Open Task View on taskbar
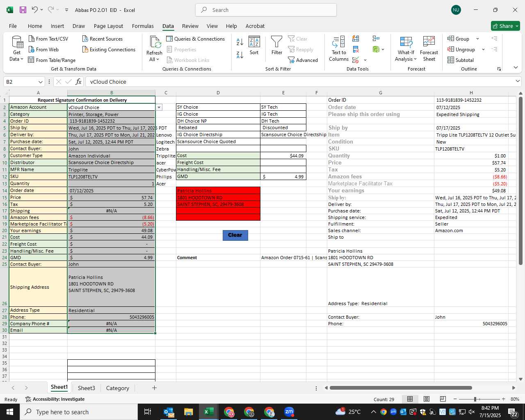This screenshot has width=525, height=420. point(148,412)
